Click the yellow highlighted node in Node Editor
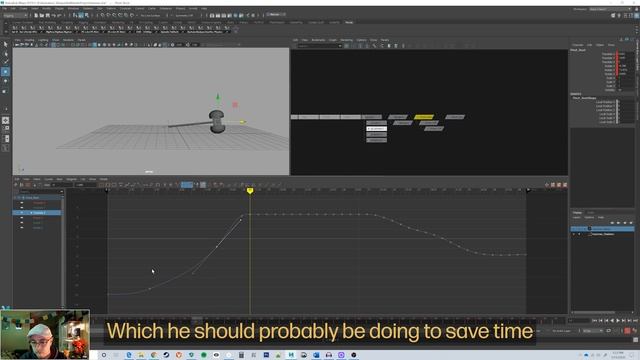This screenshot has width=640, height=360. pos(424,117)
